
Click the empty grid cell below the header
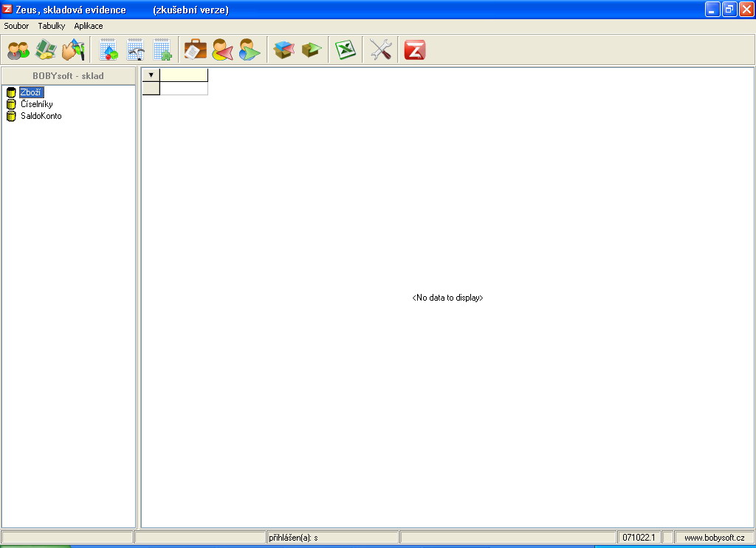184,89
